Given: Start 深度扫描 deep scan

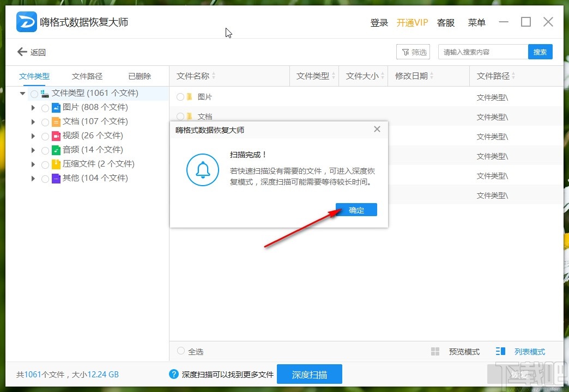Looking at the screenshot, I should pyautogui.click(x=310, y=374).
